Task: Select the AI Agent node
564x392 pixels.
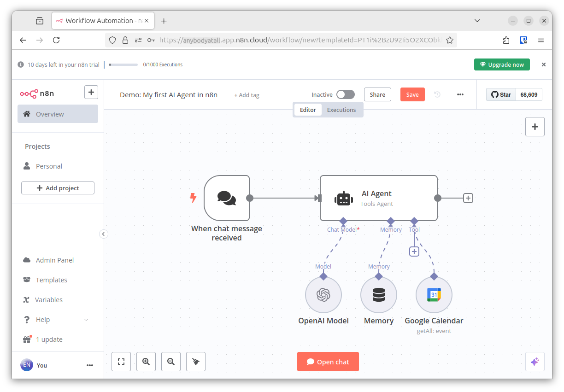Action: click(x=378, y=198)
